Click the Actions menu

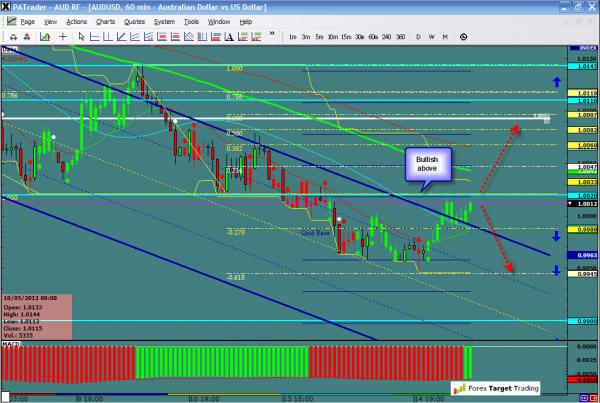[x=76, y=21]
